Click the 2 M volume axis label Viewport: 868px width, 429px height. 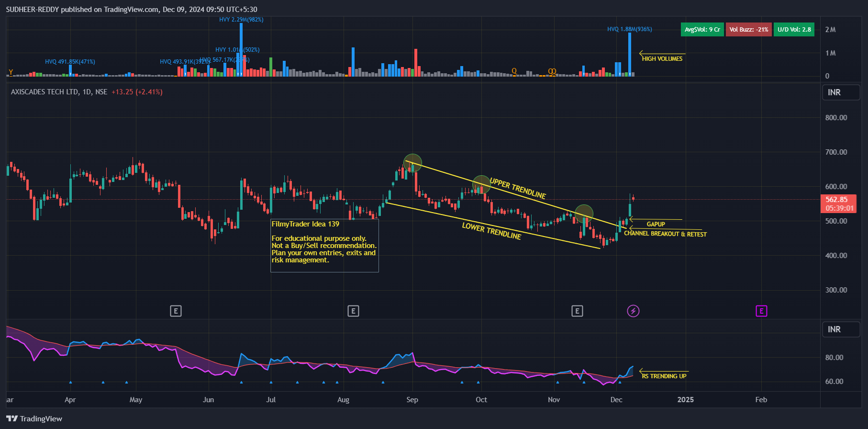tap(830, 30)
